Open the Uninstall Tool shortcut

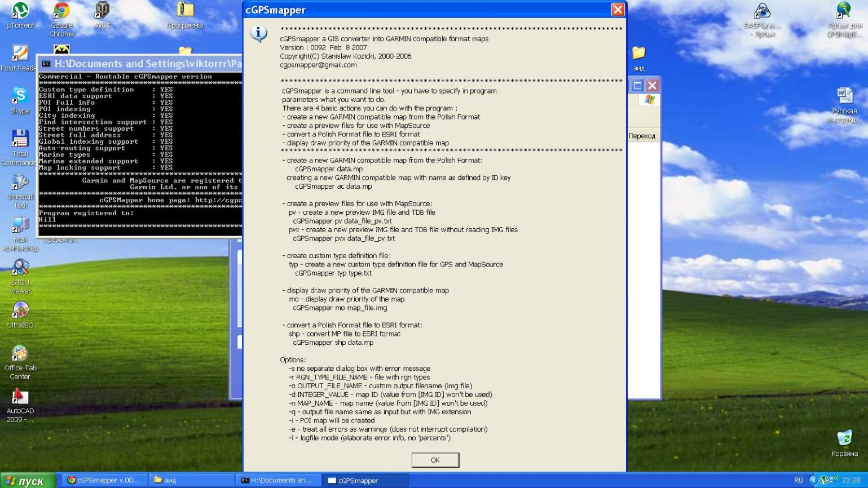20,182
